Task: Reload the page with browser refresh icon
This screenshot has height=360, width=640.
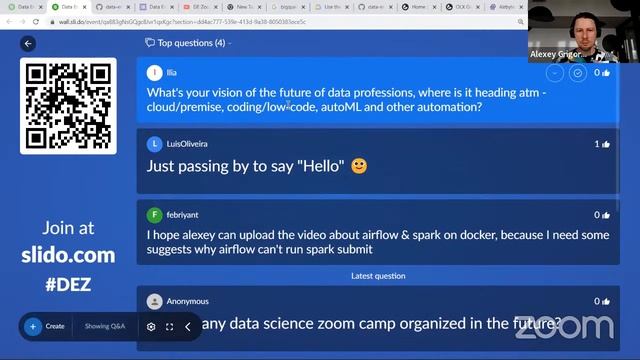Action: [36, 22]
